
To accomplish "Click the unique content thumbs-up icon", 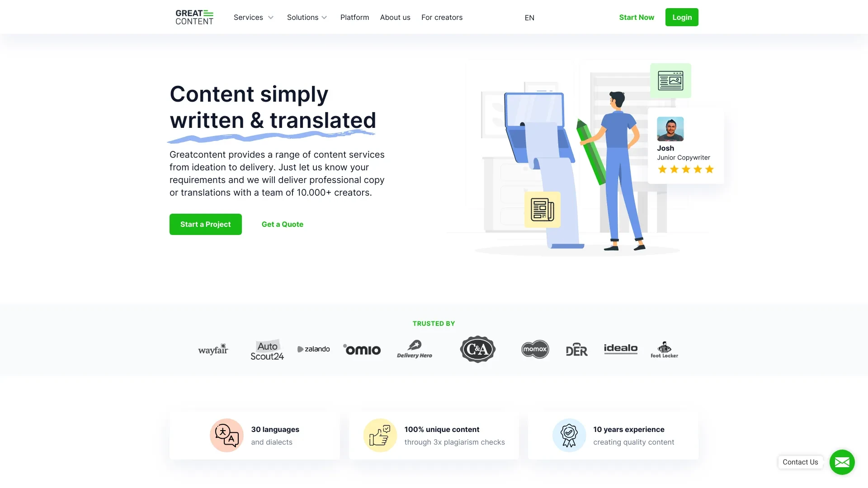I will tap(380, 435).
